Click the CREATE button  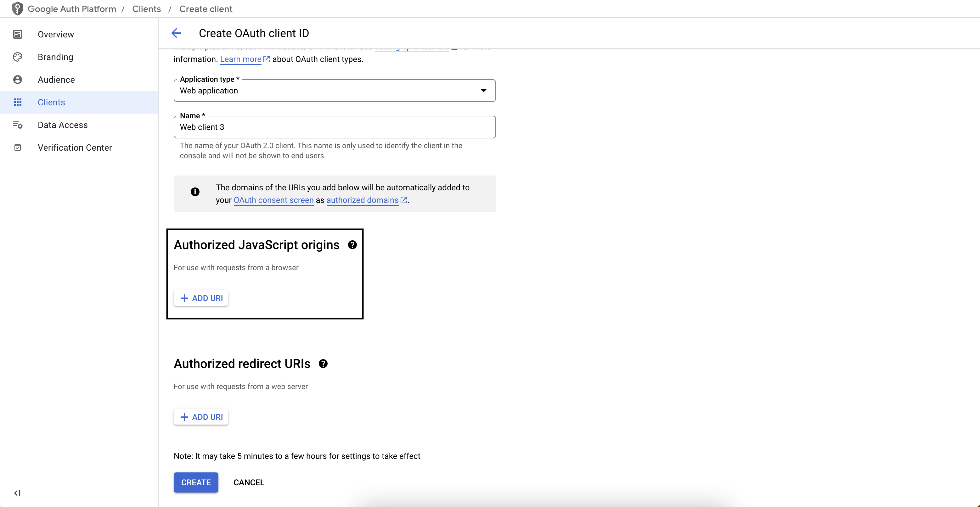195,482
